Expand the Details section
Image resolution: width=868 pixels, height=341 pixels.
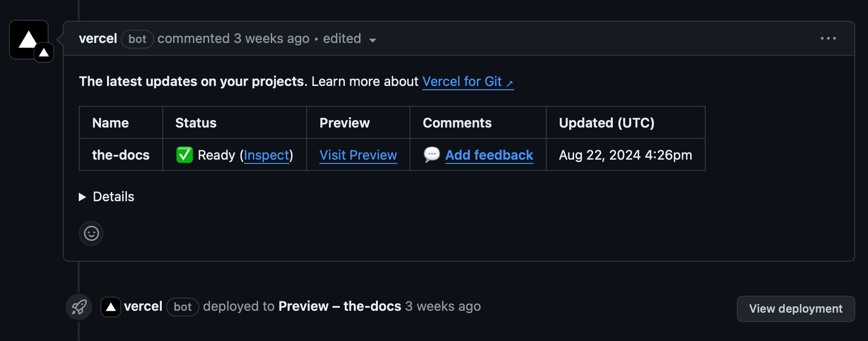(113, 196)
